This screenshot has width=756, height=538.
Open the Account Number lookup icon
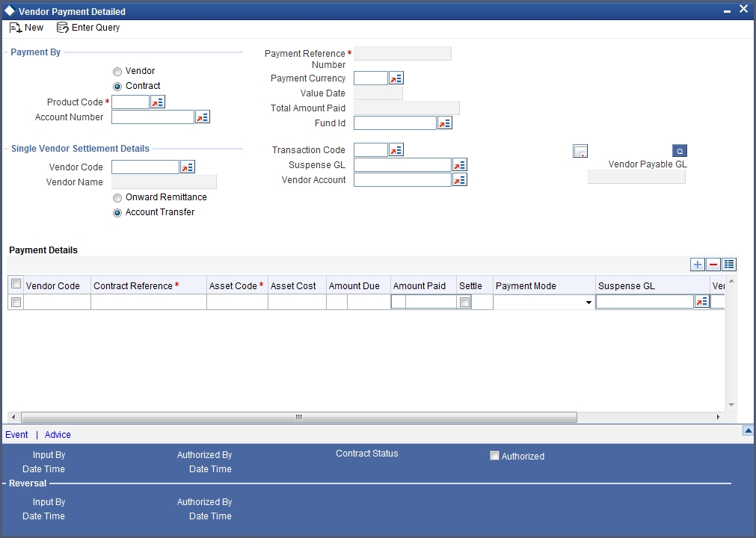(x=202, y=117)
